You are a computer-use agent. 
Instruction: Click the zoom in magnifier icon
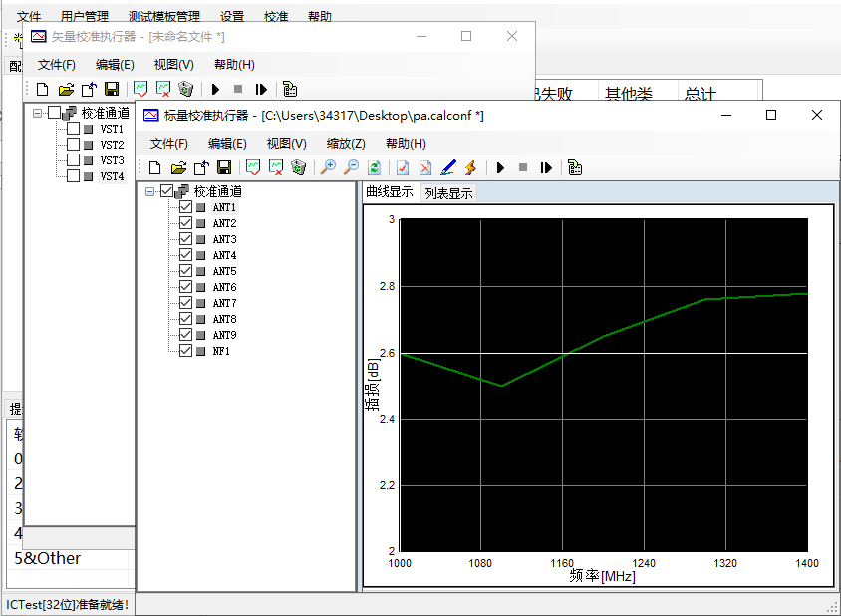[x=328, y=167]
